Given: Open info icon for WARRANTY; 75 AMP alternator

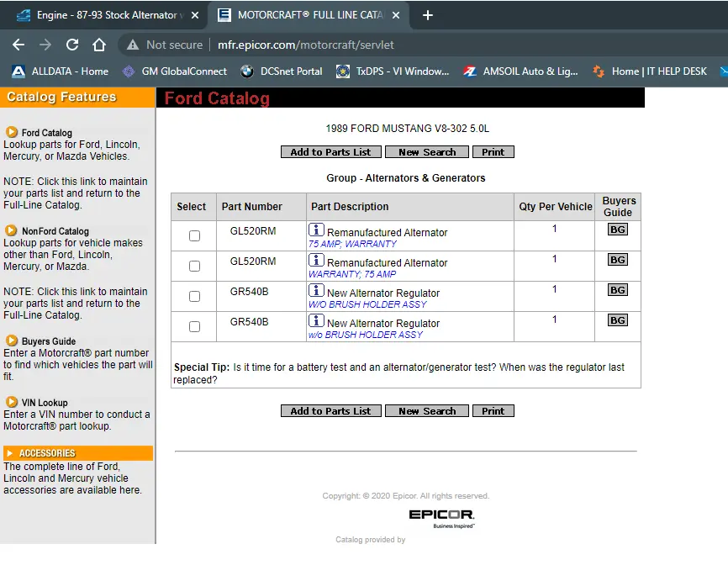Looking at the screenshot, I should pyautogui.click(x=316, y=260).
